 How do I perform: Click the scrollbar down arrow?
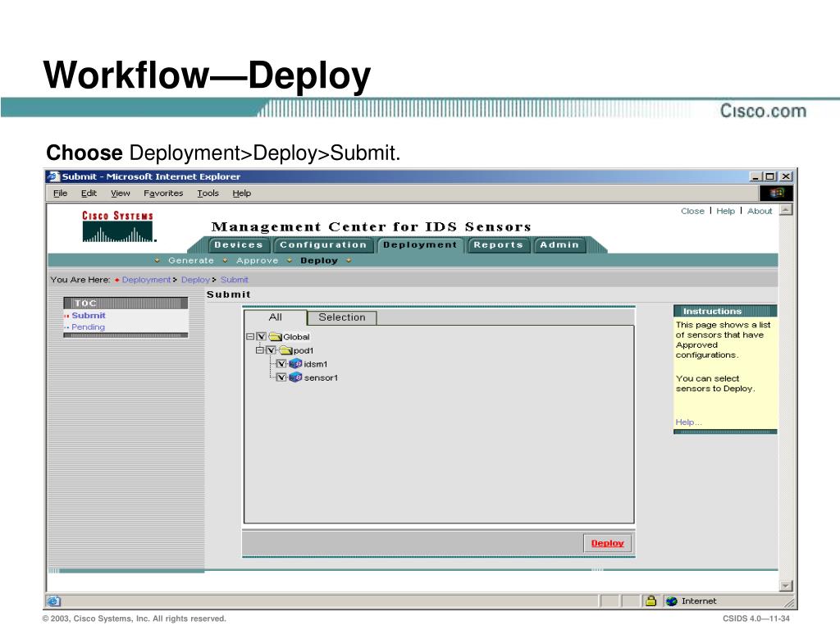point(786,586)
